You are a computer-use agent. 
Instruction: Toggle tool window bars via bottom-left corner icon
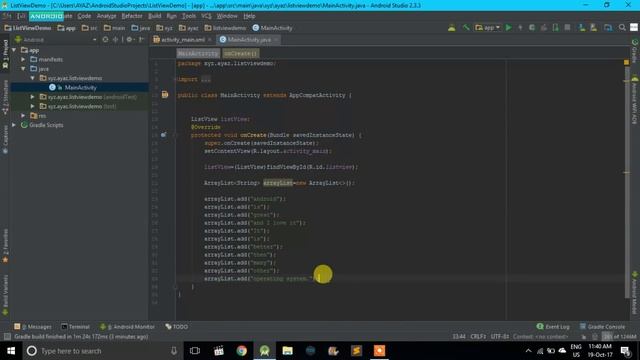pos(7,337)
